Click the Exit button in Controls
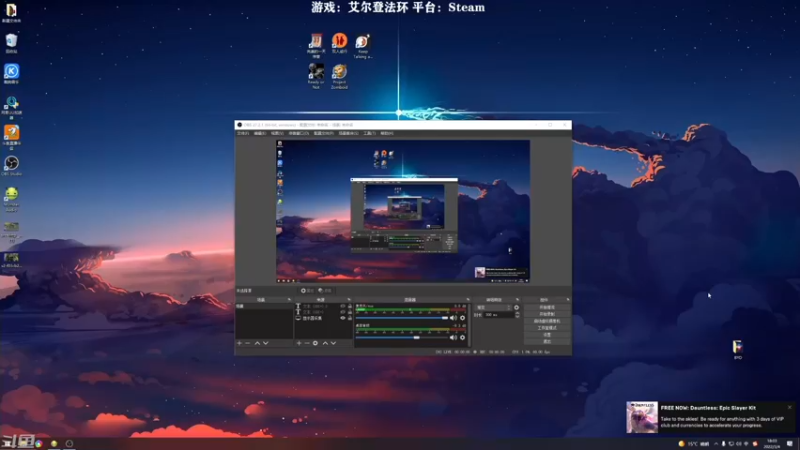Image resolution: width=800 pixels, height=450 pixels. (547, 341)
